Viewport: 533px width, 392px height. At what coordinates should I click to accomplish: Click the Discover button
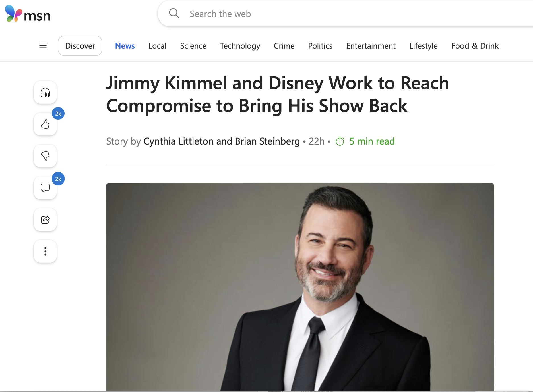80,46
